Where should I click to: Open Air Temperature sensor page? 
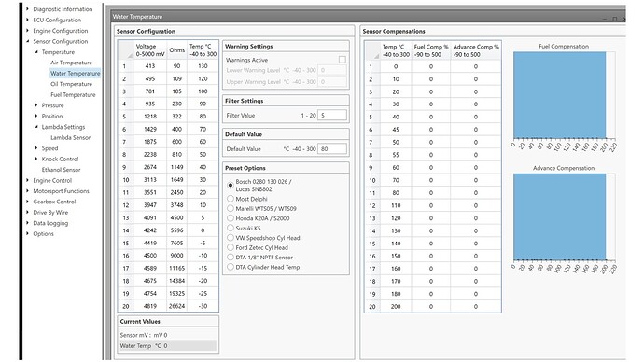[71, 63]
